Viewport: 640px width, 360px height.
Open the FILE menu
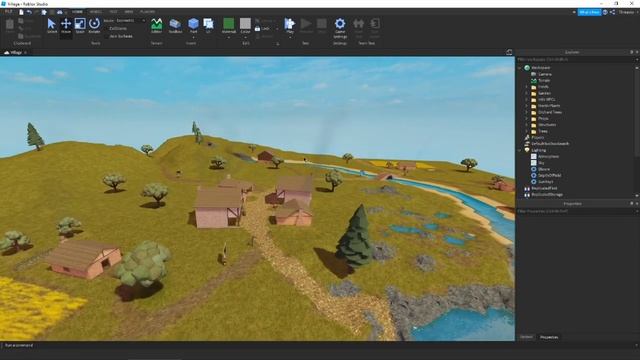[8, 12]
